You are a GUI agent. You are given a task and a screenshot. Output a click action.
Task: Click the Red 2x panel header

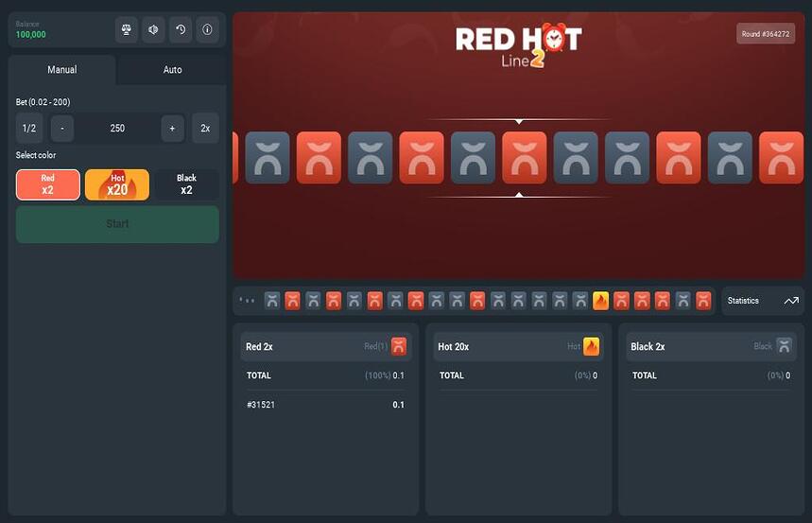click(x=326, y=346)
